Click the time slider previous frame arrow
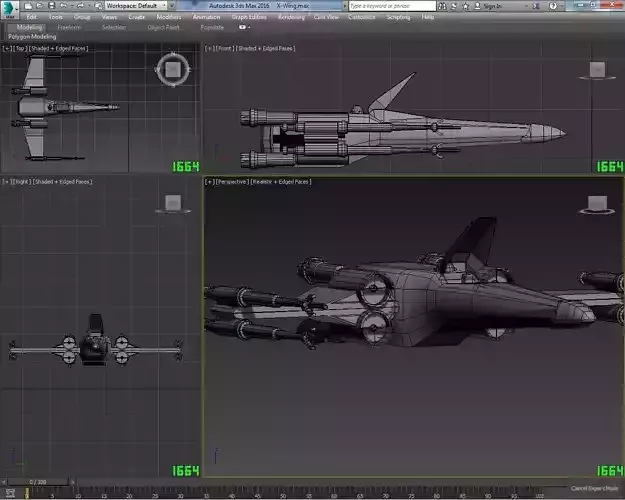Screen dimensions: 625x500 [4, 482]
